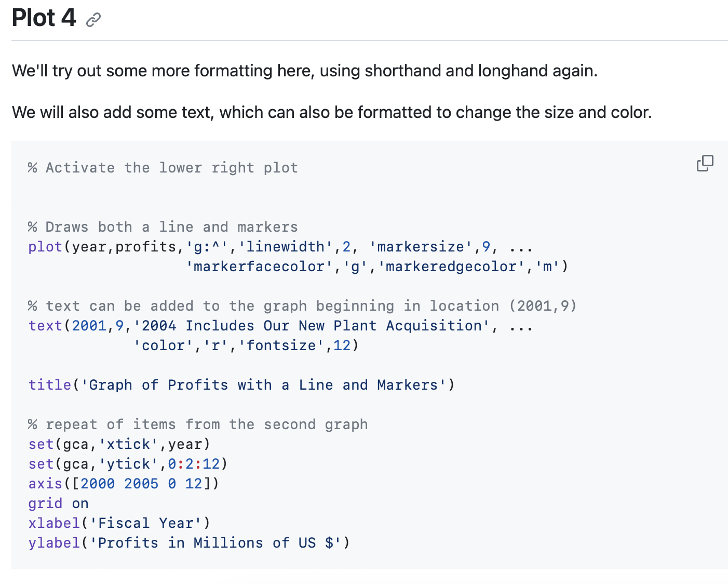728x584 pixels.
Task: Click the 'grid on' line in the code
Action: pyautogui.click(x=58, y=503)
